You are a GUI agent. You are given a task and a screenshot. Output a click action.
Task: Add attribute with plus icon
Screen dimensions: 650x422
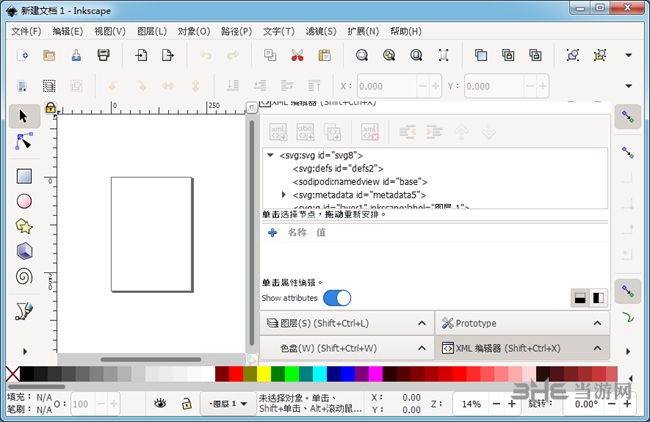click(272, 233)
